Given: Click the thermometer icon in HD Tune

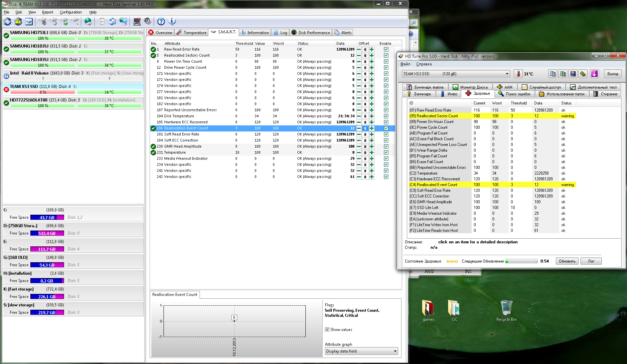Looking at the screenshot, I should pyautogui.click(x=518, y=74).
